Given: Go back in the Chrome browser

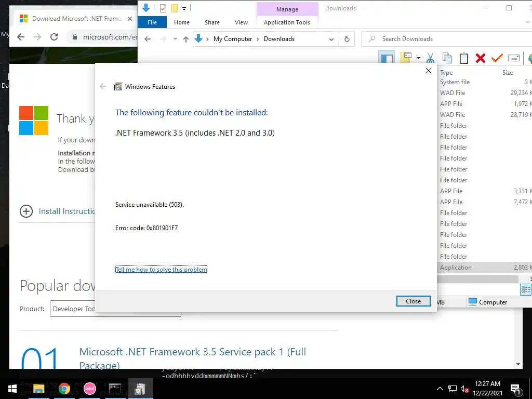Looking at the screenshot, I should (21, 37).
